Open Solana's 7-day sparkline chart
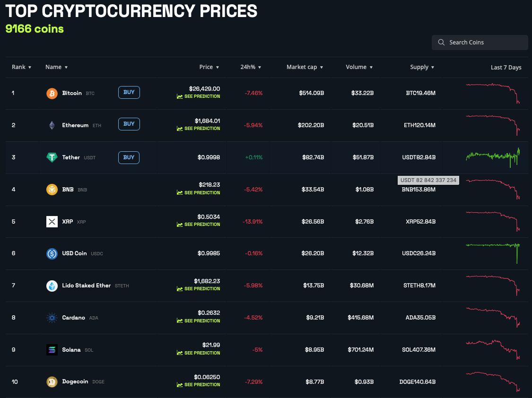This screenshot has height=398, width=532. coord(493,350)
